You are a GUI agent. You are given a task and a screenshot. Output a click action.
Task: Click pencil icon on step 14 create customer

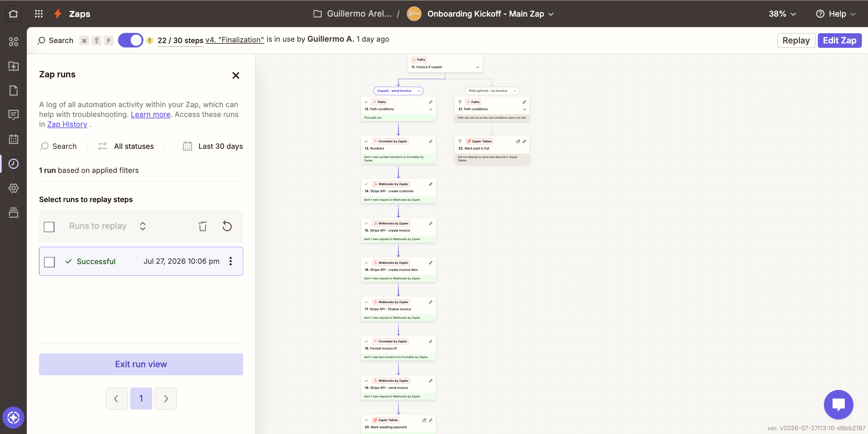click(431, 184)
